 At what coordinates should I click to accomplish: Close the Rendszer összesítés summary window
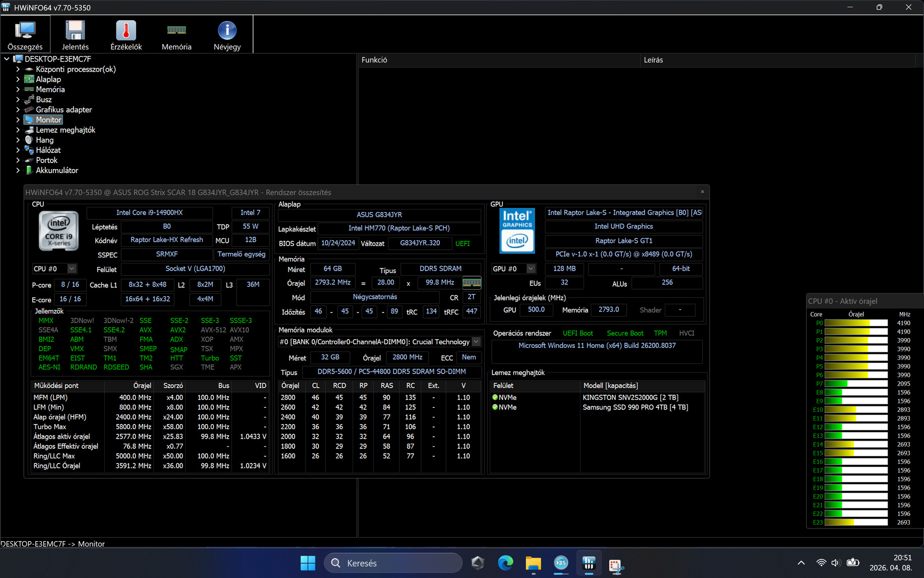(x=702, y=192)
